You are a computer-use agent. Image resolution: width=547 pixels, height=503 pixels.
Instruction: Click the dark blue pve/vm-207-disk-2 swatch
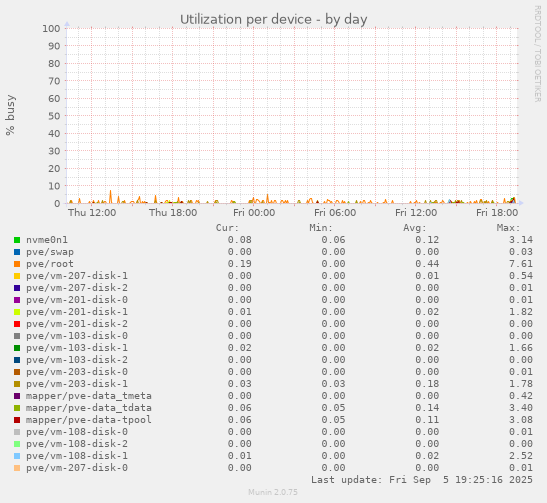tap(17, 288)
